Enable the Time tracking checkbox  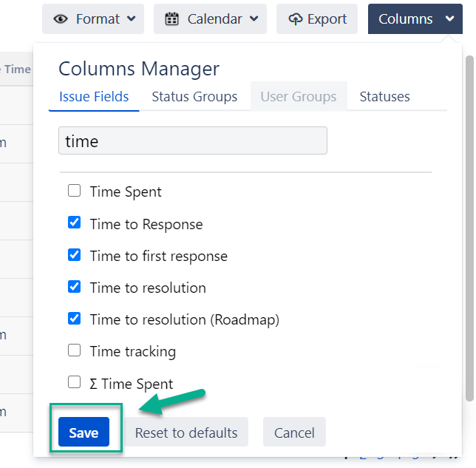(x=74, y=350)
